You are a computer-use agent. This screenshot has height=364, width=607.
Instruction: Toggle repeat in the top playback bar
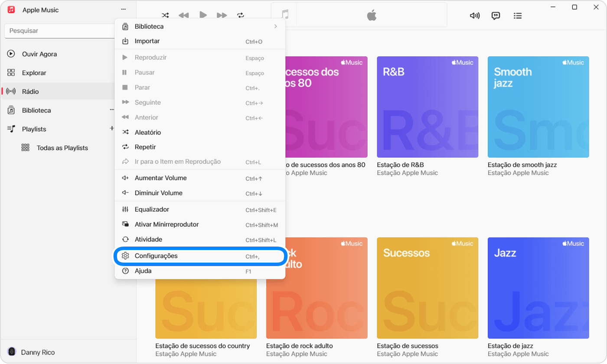coord(241,16)
